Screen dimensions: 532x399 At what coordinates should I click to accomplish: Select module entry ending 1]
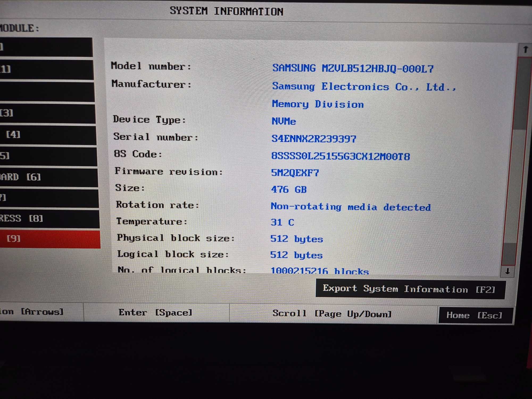point(47,70)
